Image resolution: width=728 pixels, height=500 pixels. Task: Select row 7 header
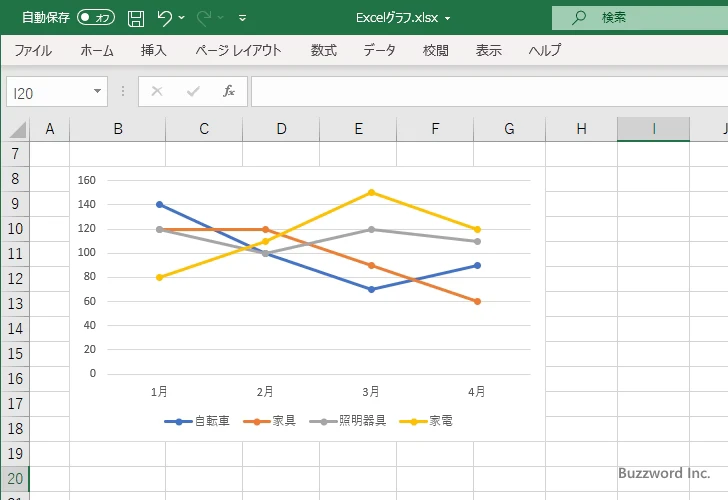15,154
